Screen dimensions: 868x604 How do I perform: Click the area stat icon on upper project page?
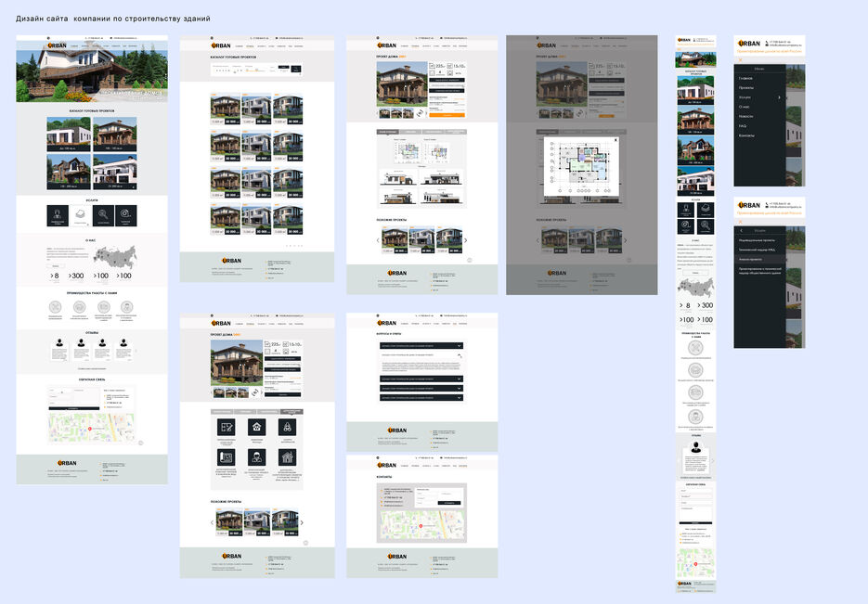433,66
